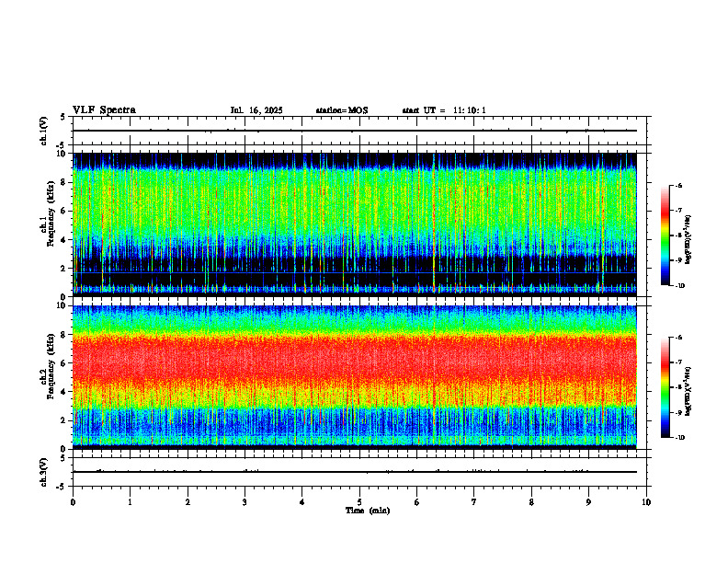
Task: Click time axis tick label "7"
Action: 474,502
